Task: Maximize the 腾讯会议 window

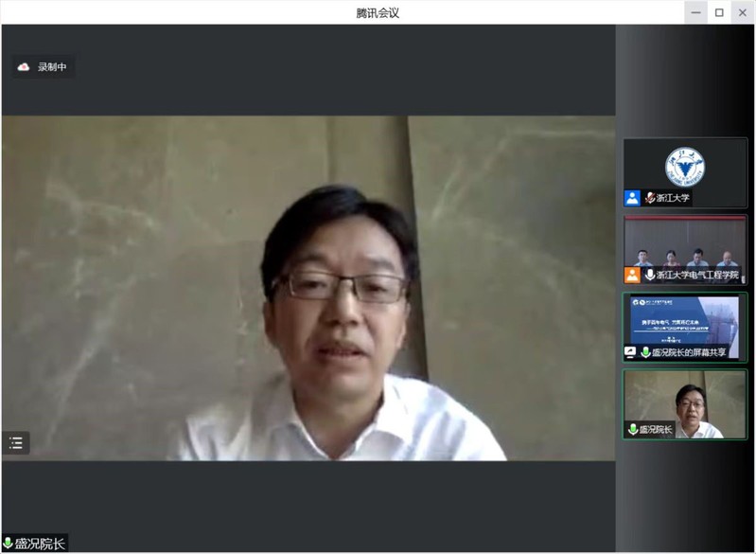Action: [719, 12]
